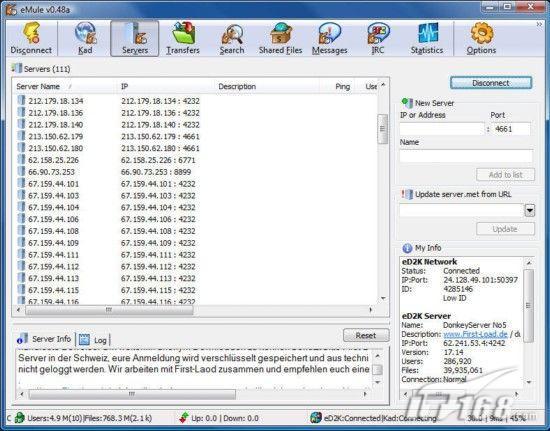Select server row 67.159.44.112
The height and width of the screenshot is (431, 550).
(x=195, y=267)
